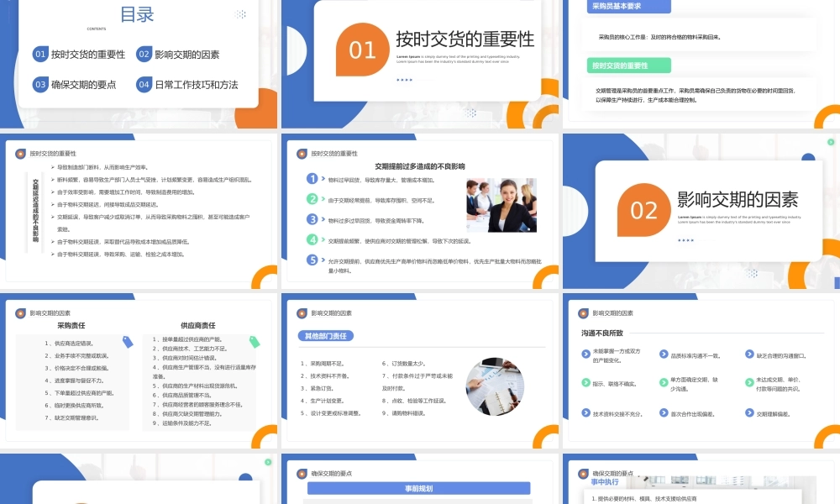Viewport: 840px width, 504px height.
Task: Click large title 按时交货的重要性 on section slide
Action: tap(465, 39)
